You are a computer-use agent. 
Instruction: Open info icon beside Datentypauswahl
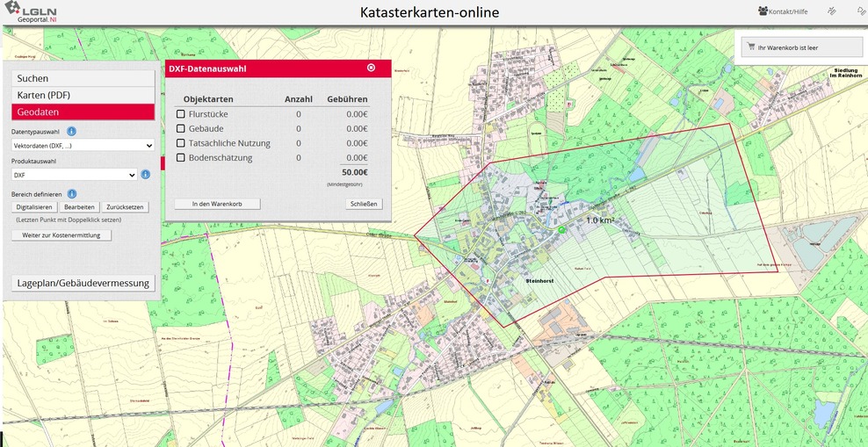pyautogui.click(x=72, y=131)
